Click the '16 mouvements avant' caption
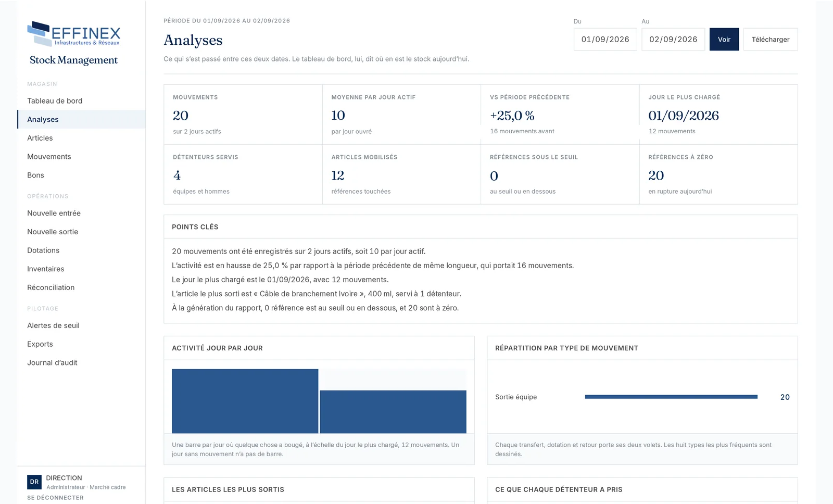The image size is (833, 504). coord(522,131)
